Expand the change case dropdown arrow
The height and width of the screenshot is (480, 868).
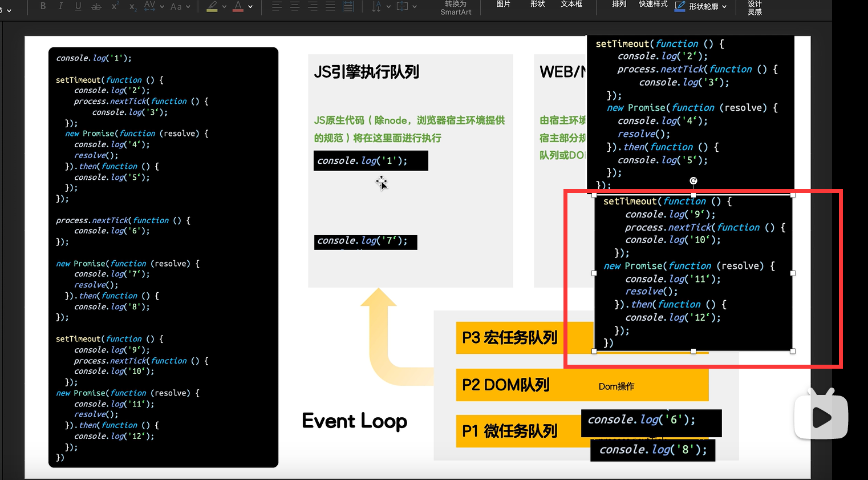click(x=188, y=7)
